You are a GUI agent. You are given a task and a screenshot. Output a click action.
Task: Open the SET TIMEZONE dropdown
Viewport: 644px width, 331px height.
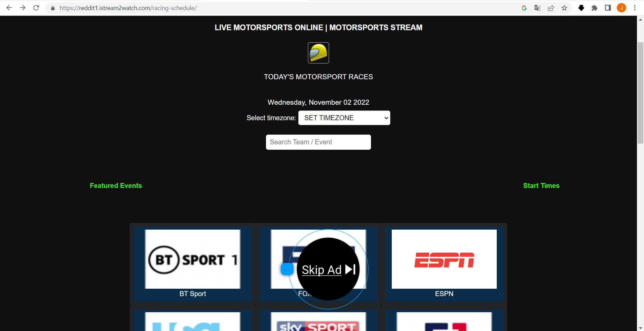(344, 118)
